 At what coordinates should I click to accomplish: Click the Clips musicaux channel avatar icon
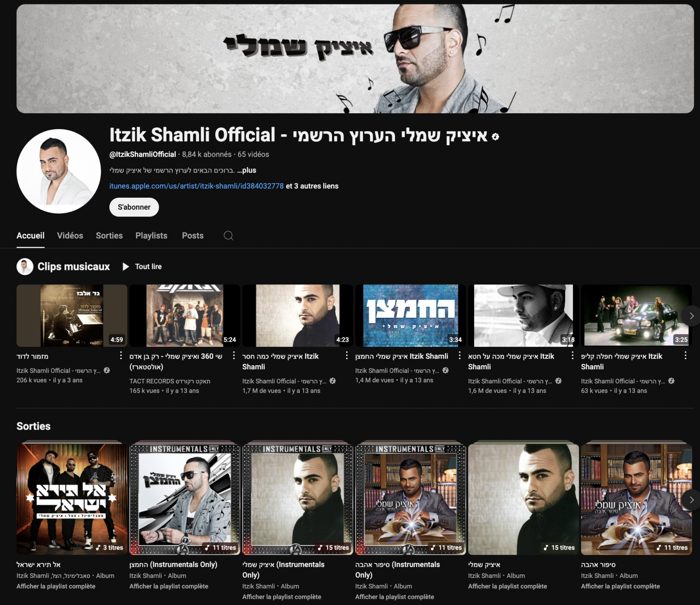(x=25, y=266)
